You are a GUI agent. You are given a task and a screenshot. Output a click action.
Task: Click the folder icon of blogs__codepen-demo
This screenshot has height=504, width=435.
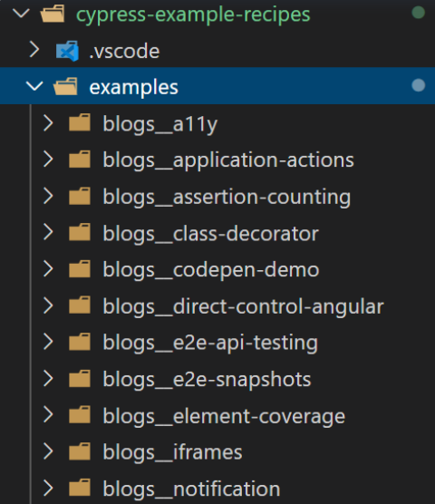[x=80, y=268]
